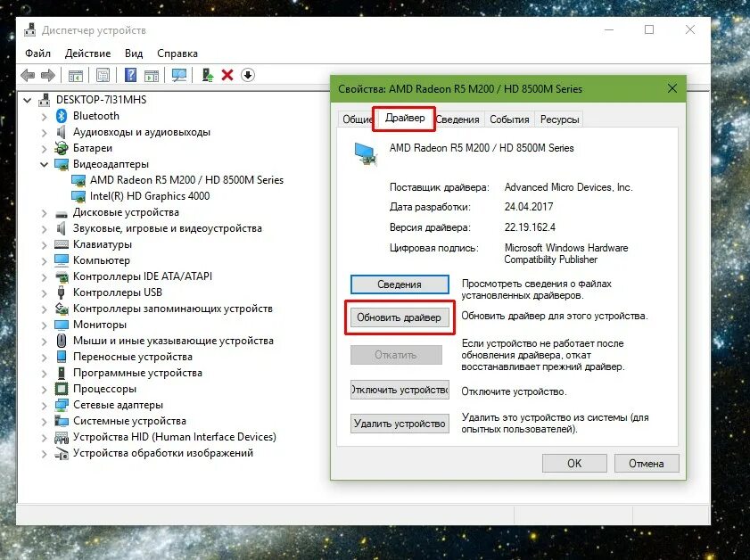Click the Видеоадаптеры display adapter icon
Viewport: 750px width, 560px height.
pyautogui.click(x=62, y=164)
